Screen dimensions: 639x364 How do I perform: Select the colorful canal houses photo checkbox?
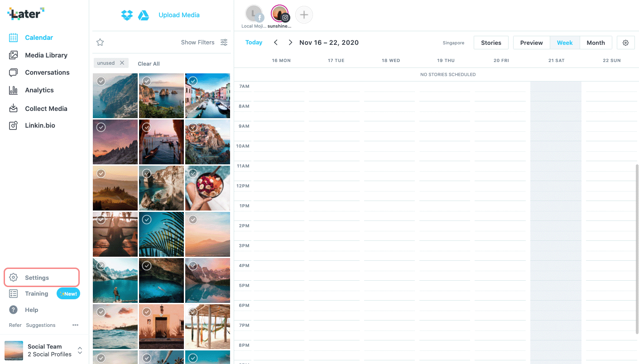pos(193,81)
